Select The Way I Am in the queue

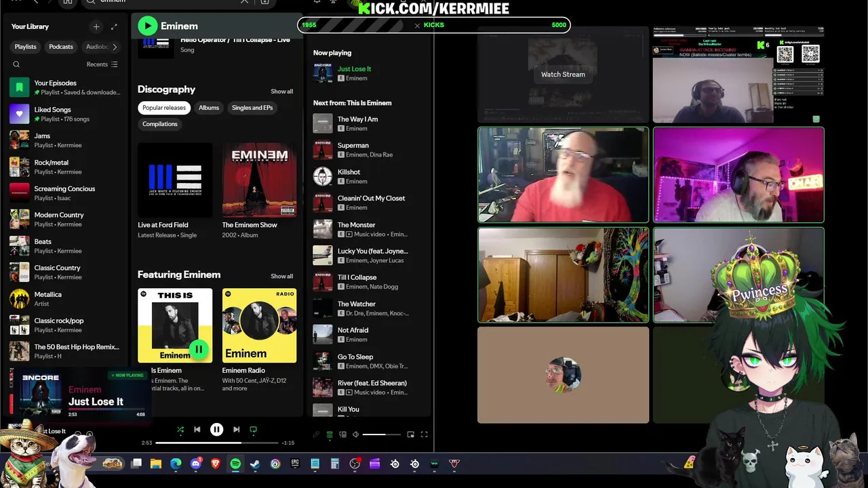370,123
